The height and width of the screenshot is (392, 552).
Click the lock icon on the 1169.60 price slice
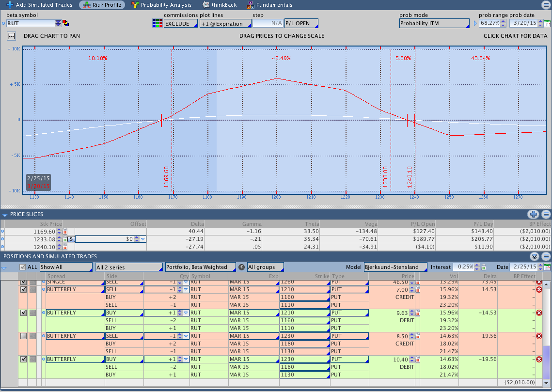[65, 232]
